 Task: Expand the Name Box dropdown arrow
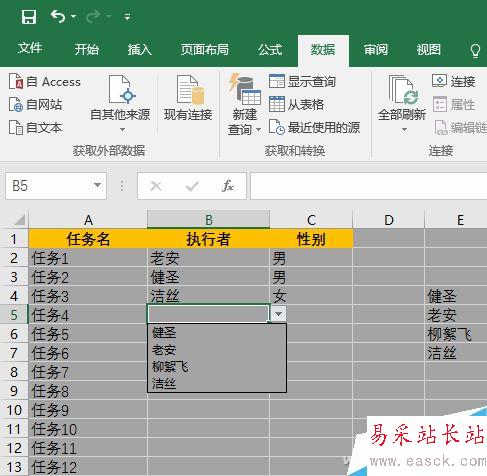click(97, 185)
